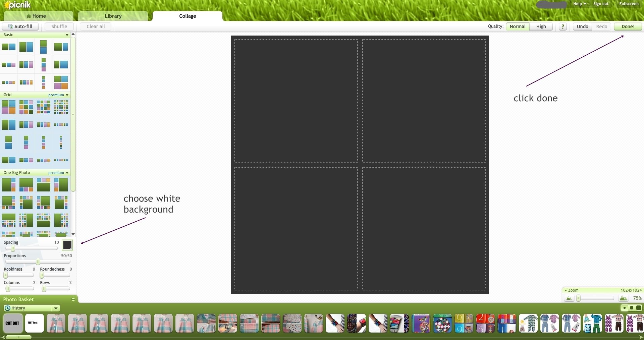Pick One Big Photo layout with three small squares on right
Image resolution: width=644 pixels, height=340 pixels.
coord(9,185)
